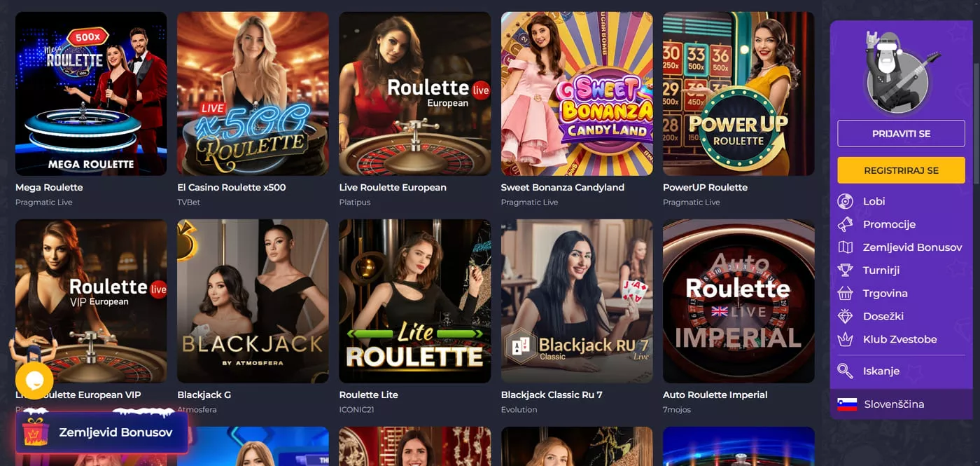Viewport: 980px width, 466px height.
Task: Click the yellow Registriraj se button
Action: click(901, 170)
